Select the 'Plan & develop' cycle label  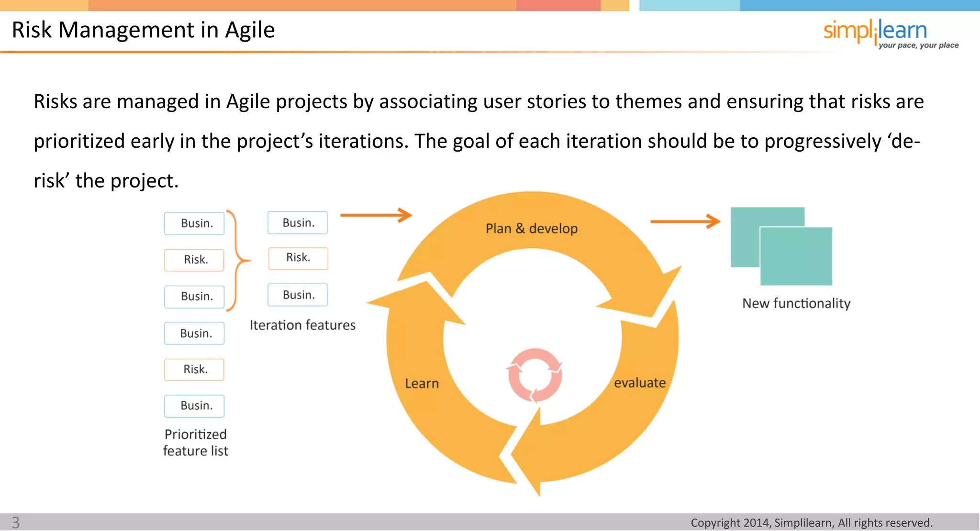coord(532,229)
